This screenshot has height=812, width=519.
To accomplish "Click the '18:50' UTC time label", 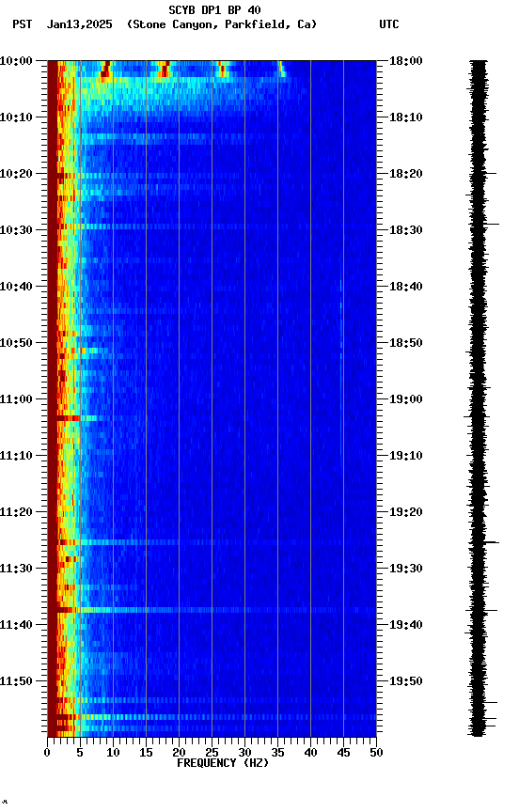I will (x=406, y=343).
